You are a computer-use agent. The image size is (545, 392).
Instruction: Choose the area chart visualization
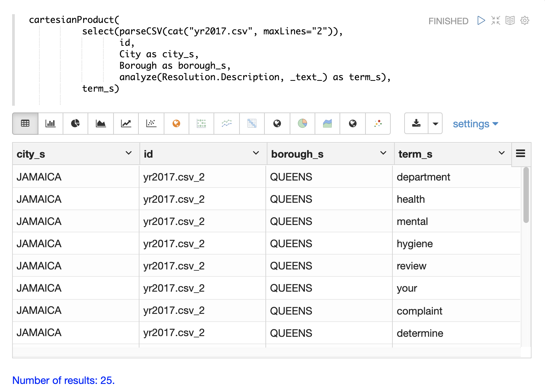coord(101,124)
